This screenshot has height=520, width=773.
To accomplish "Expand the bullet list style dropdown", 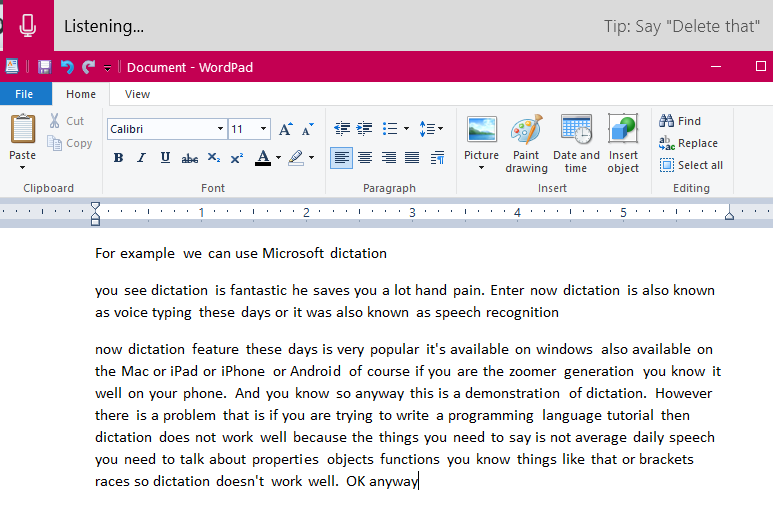I will pos(406,129).
